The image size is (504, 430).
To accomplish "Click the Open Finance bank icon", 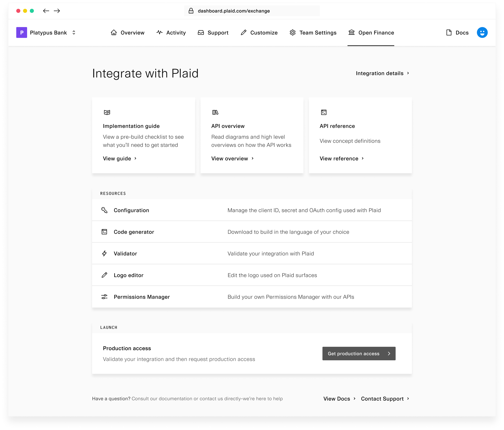I will 351,32.
